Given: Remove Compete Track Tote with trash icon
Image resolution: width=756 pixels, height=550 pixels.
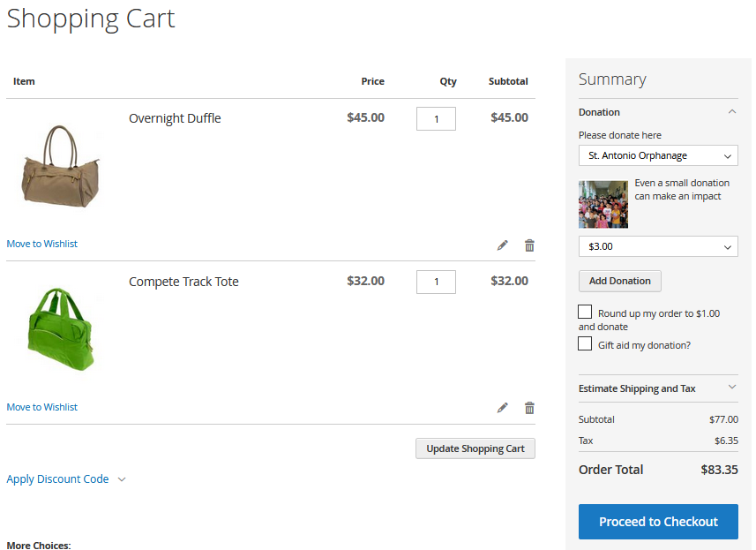Looking at the screenshot, I should tap(529, 408).
